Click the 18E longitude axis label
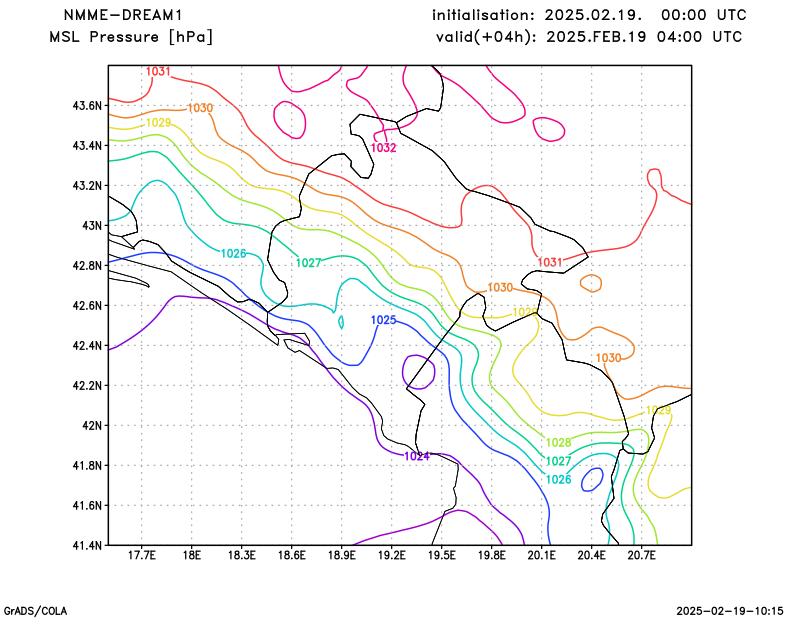Viewport: 800px width, 618px height. (x=191, y=556)
